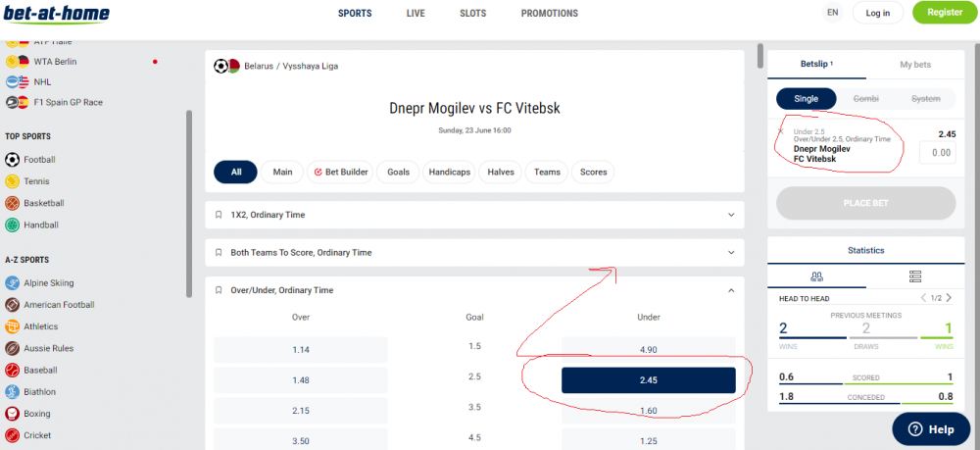
Task: Click the Boxing glove icon
Action: coord(13,414)
